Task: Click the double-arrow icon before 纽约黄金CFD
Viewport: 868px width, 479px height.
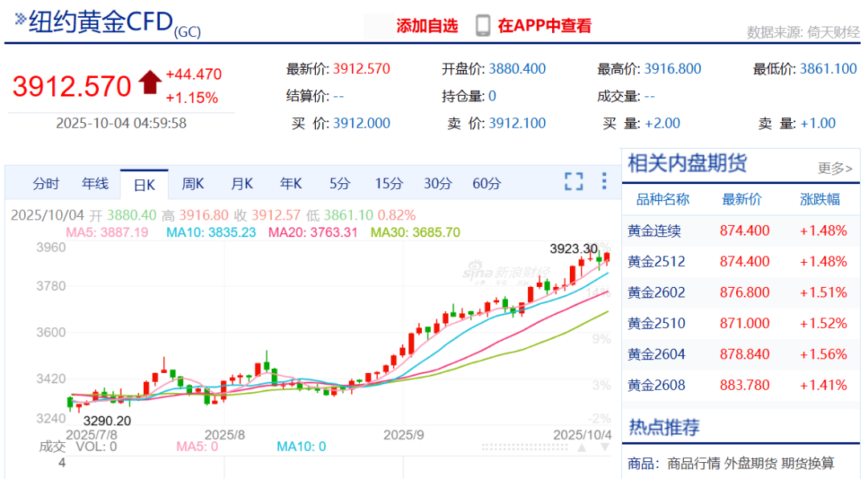Action: coord(19,18)
